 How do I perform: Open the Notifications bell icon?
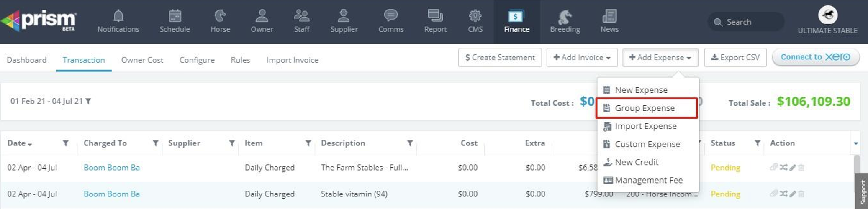coord(118,16)
